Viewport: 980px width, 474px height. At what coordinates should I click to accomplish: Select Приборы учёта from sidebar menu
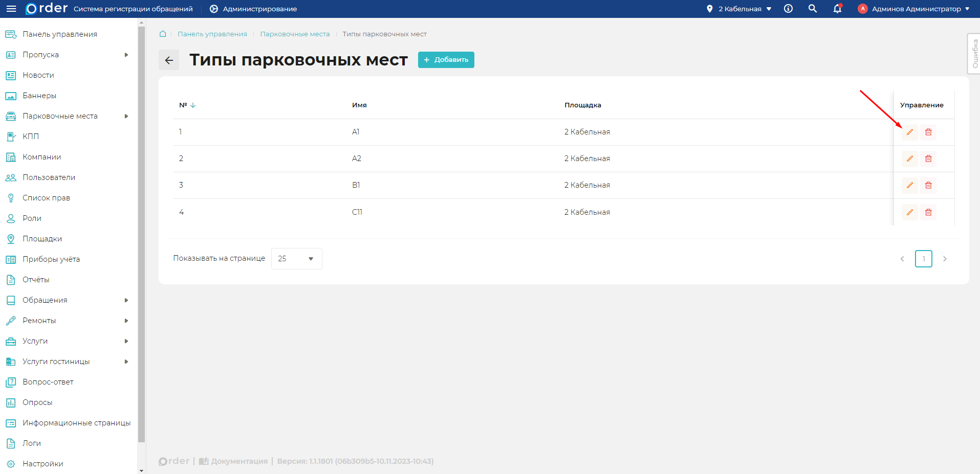tap(51, 259)
